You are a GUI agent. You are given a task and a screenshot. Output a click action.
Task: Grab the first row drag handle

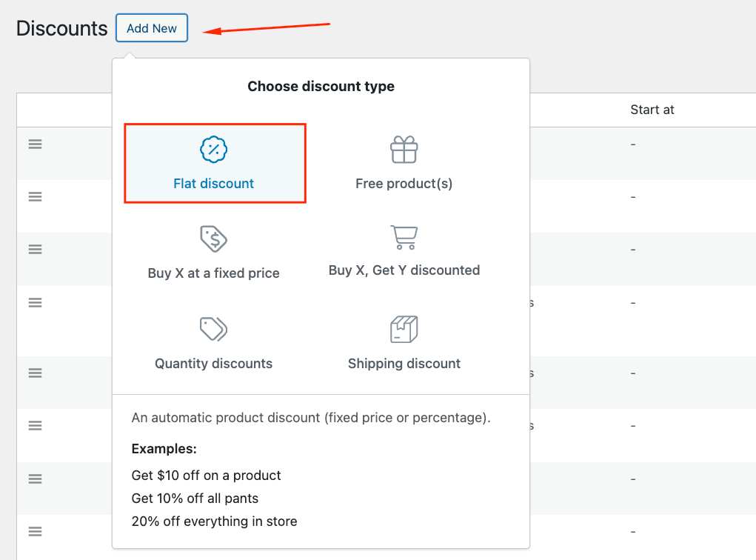click(35, 144)
